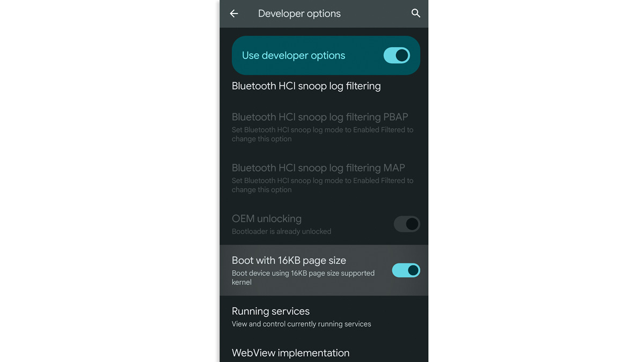Open WebView implementation setting
Screen dimensions: 644x362
[324, 352]
